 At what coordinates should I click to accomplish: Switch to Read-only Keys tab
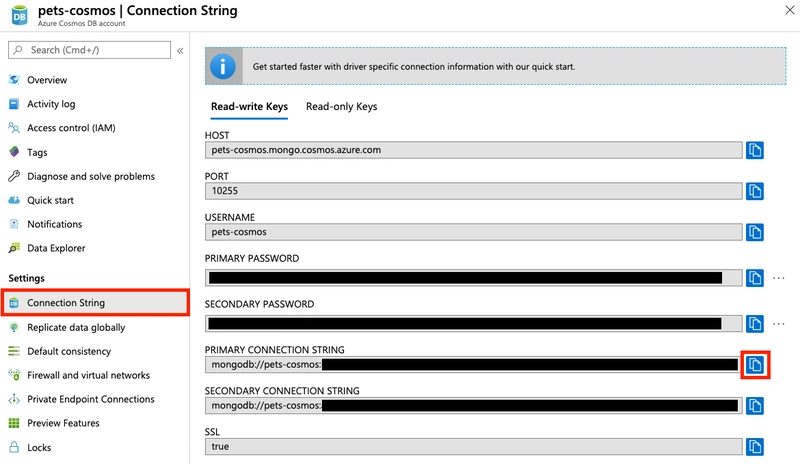[341, 107]
